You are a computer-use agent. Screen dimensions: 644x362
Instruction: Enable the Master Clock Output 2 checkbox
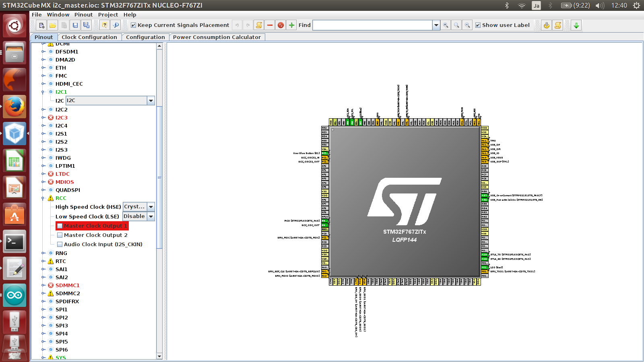point(60,235)
